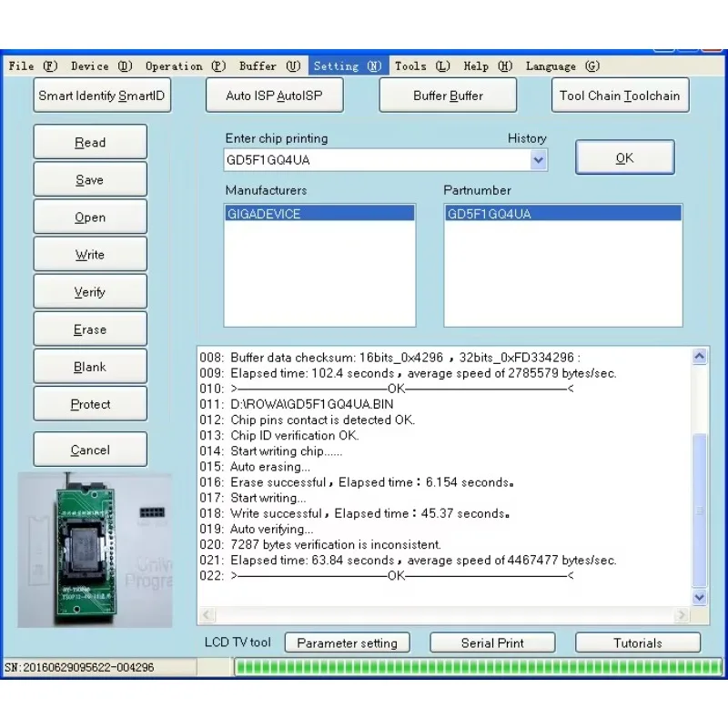The height and width of the screenshot is (728, 728).
Task: Open the Device menu
Action: tap(102, 66)
